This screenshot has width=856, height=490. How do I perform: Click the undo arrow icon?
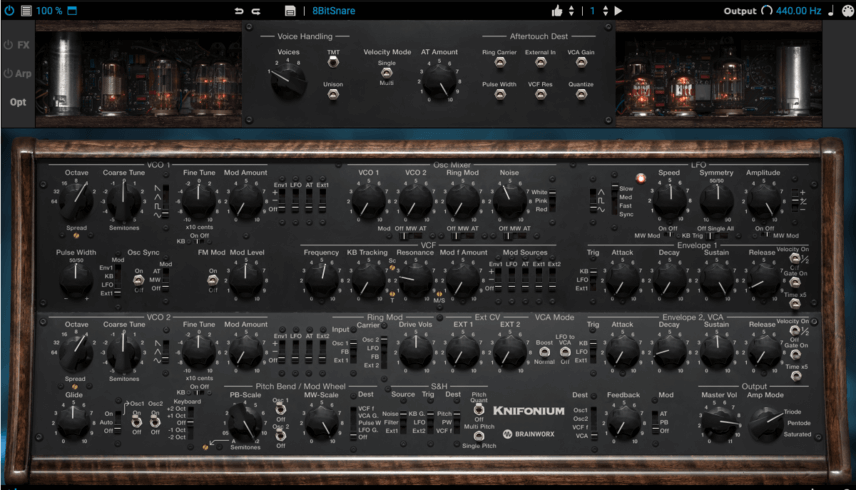pos(239,11)
